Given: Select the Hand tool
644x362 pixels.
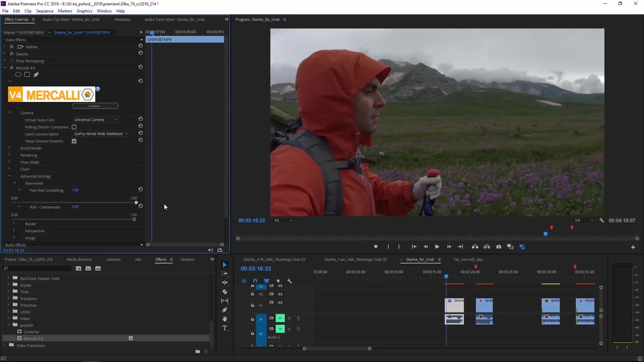Looking at the screenshot, I should click(225, 319).
